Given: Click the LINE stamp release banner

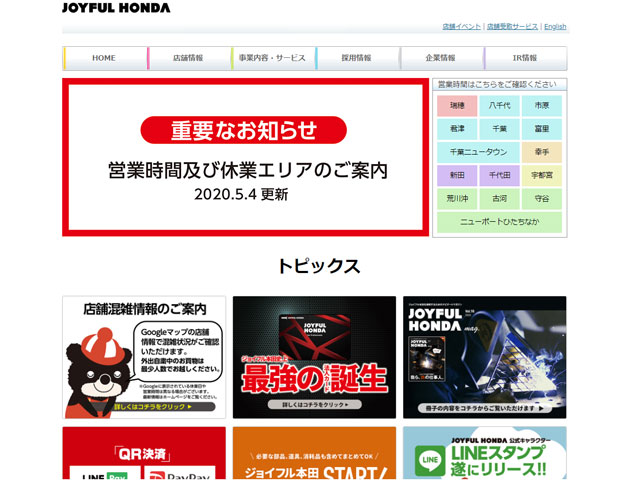Looking at the screenshot, I should [x=485, y=453].
